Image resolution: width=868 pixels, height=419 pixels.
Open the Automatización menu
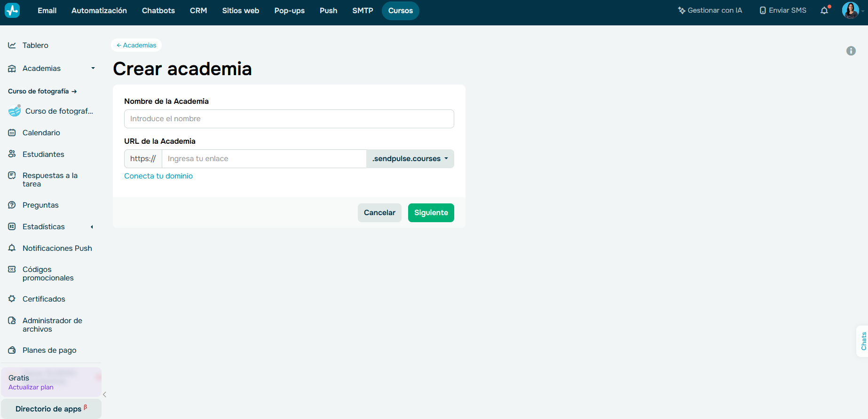[99, 10]
